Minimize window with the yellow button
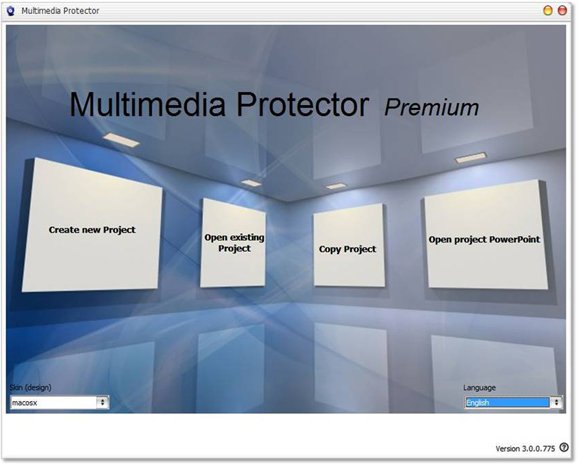This screenshot has width=580, height=469. 548,10
